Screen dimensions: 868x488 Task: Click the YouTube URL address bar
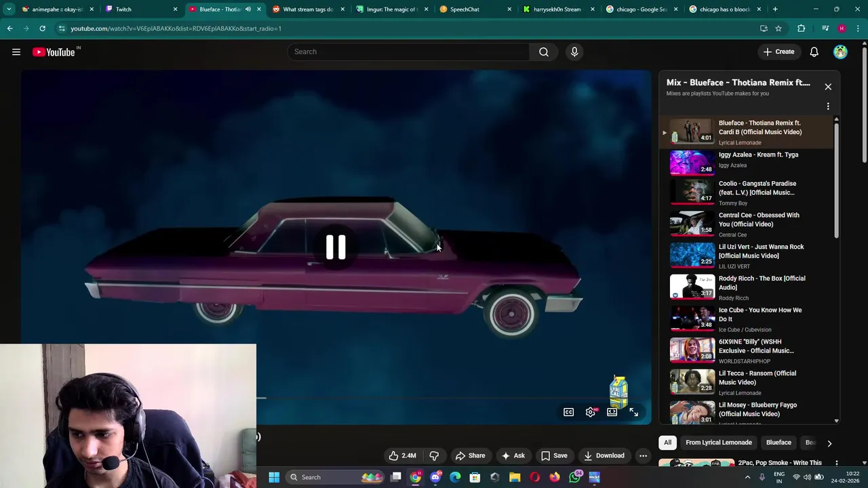(x=407, y=28)
